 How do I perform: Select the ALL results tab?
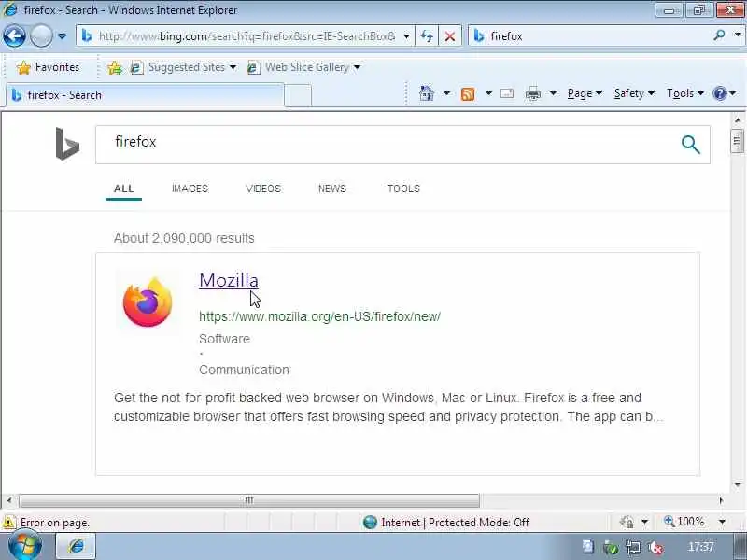tap(124, 189)
